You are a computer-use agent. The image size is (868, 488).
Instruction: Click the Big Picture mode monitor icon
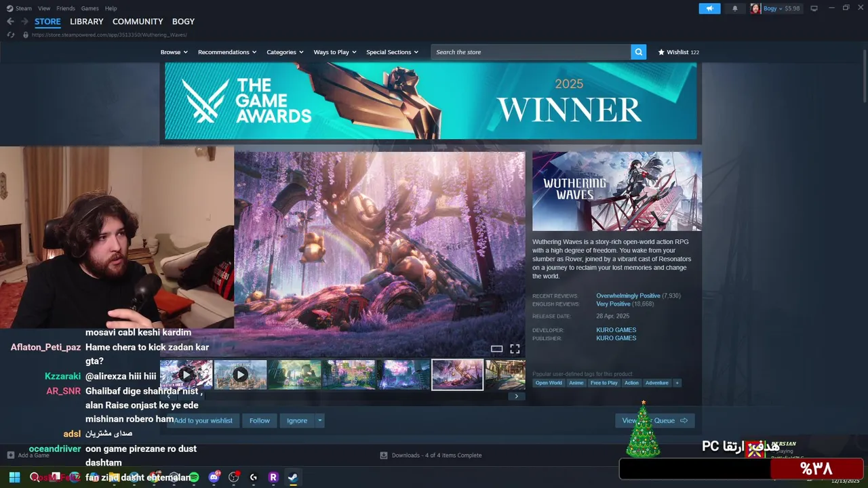tap(814, 8)
